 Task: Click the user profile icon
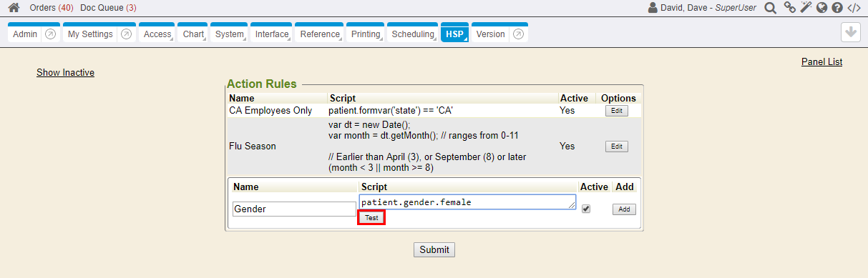[x=653, y=8]
